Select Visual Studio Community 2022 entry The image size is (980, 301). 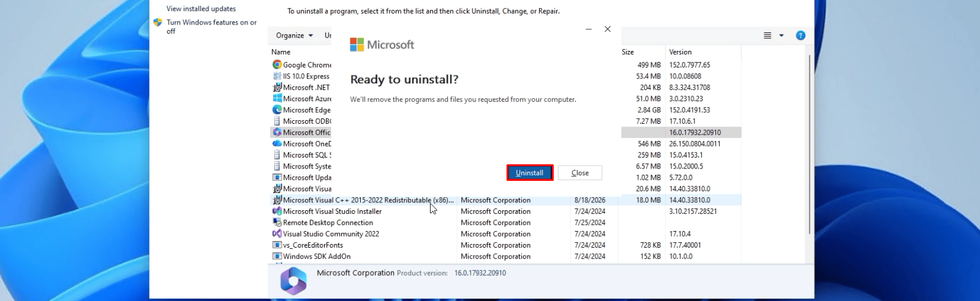coord(331,234)
